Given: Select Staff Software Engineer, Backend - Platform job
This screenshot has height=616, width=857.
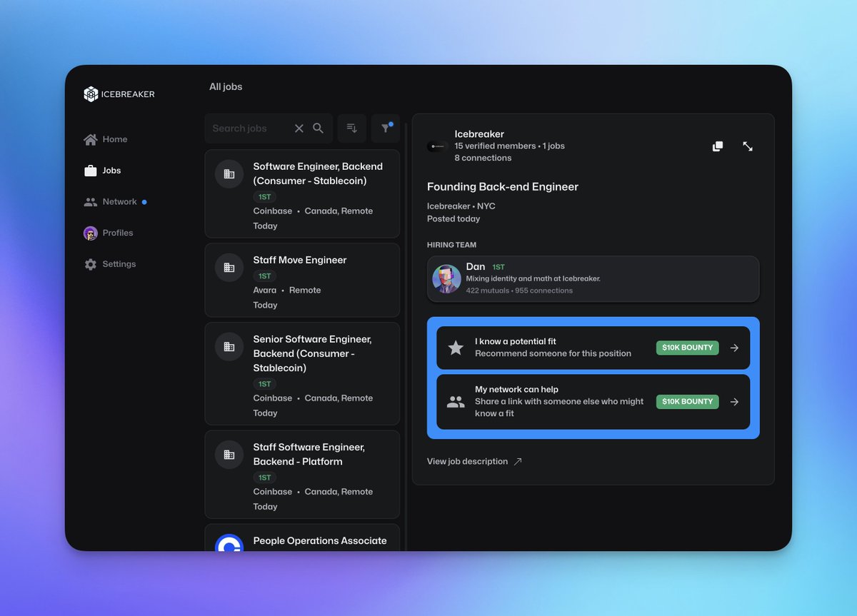Looking at the screenshot, I should point(302,474).
